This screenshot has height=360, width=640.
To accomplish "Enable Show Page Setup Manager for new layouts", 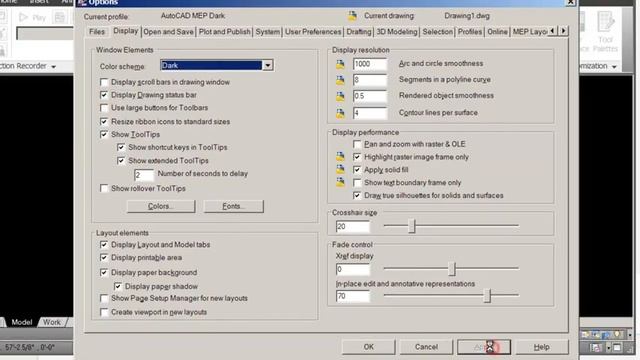I will 104,298.
